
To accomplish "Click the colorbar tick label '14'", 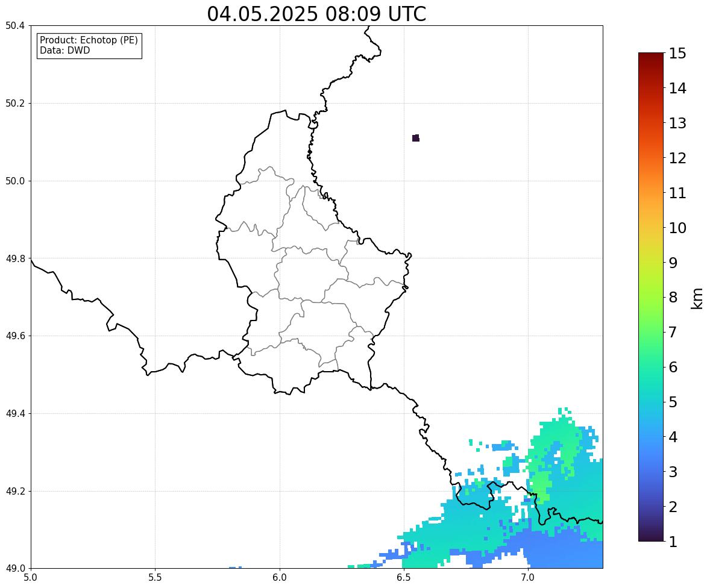I will coord(677,89).
